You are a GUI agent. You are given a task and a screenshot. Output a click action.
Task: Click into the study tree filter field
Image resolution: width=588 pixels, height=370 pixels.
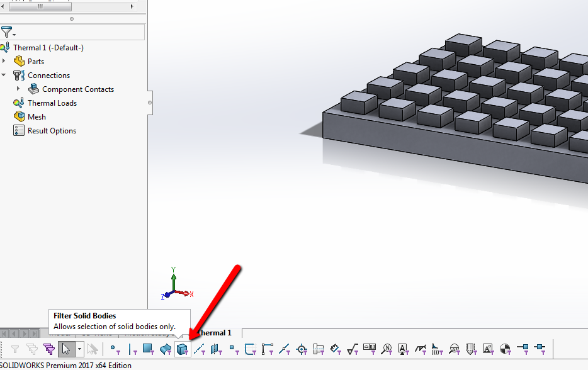pyautogui.click(x=81, y=32)
